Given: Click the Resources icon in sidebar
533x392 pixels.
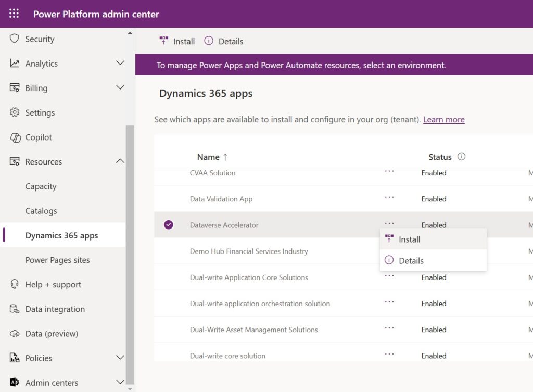Looking at the screenshot, I should (x=14, y=161).
